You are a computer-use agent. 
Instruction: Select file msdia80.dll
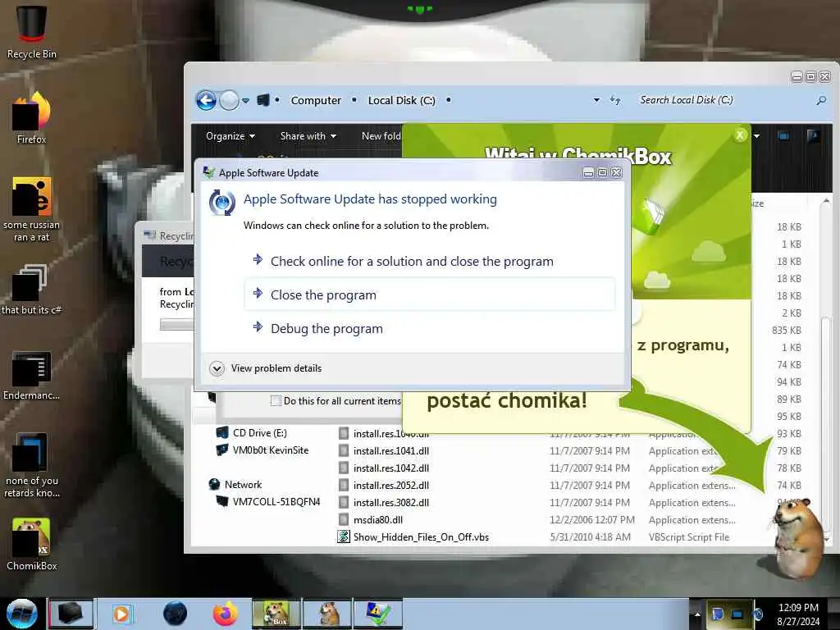(x=371, y=519)
